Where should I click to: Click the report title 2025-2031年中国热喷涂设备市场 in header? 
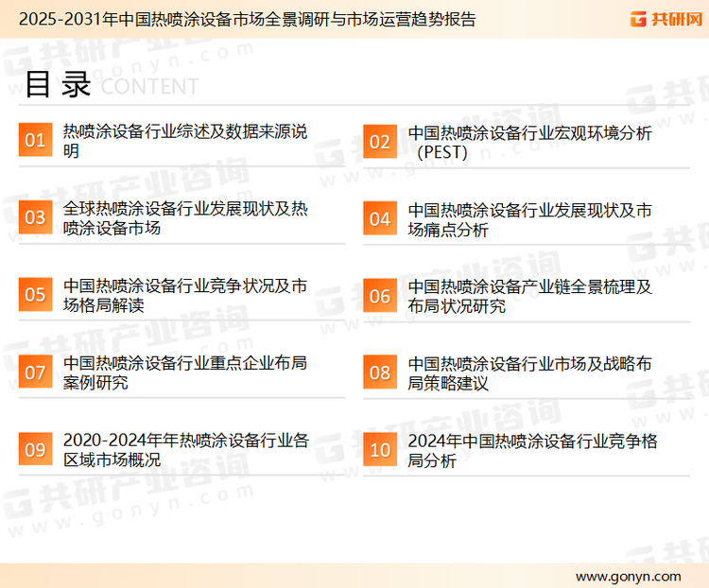click(x=248, y=19)
